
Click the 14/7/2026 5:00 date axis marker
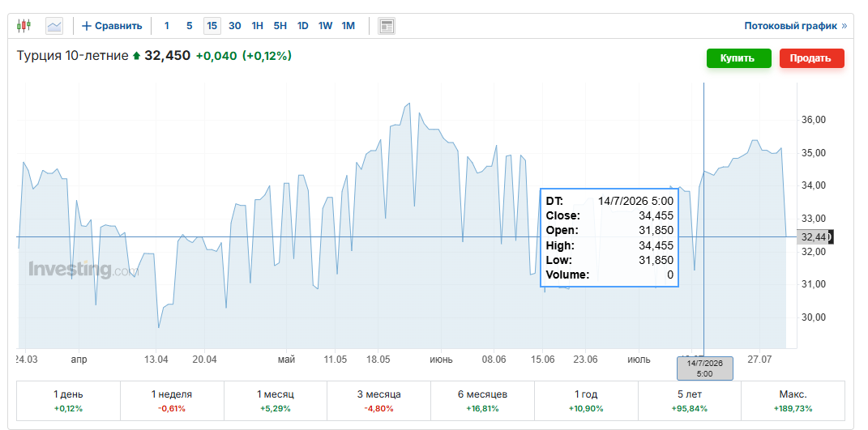click(705, 368)
